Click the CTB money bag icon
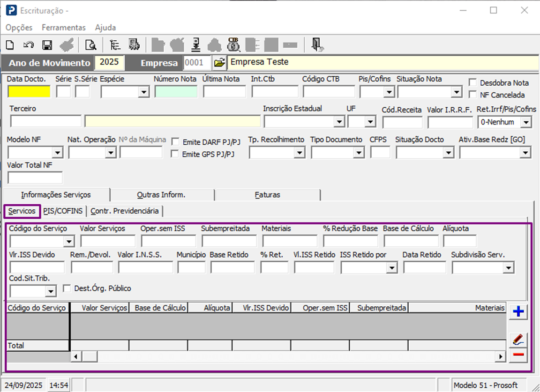This screenshot has width=540, height=392. pyautogui.click(x=233, y=44)
